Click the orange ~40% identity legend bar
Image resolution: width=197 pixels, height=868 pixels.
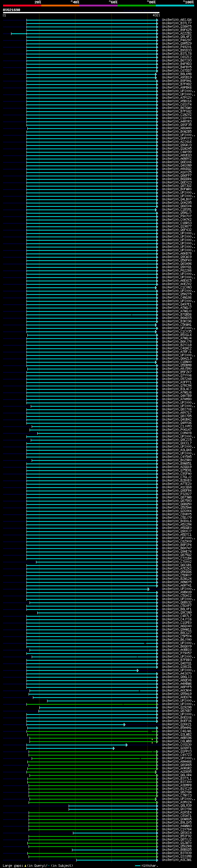tap(60, 6)
